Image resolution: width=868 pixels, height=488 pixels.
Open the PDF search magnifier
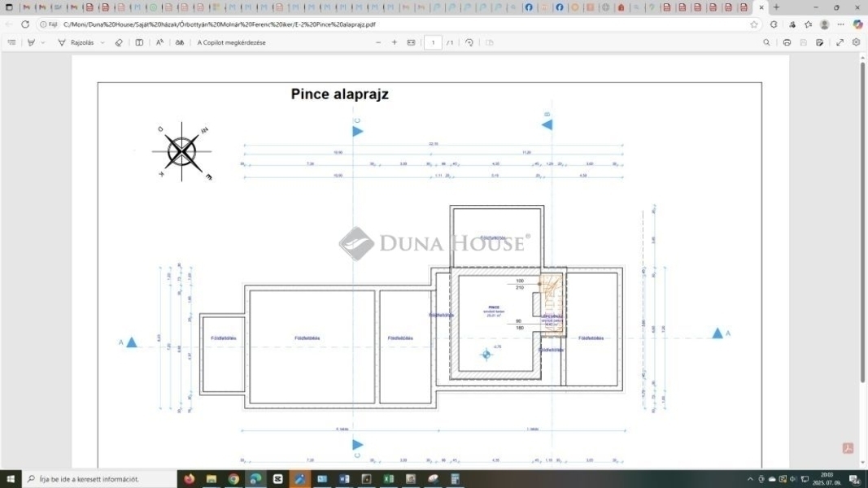click(766, 42)
